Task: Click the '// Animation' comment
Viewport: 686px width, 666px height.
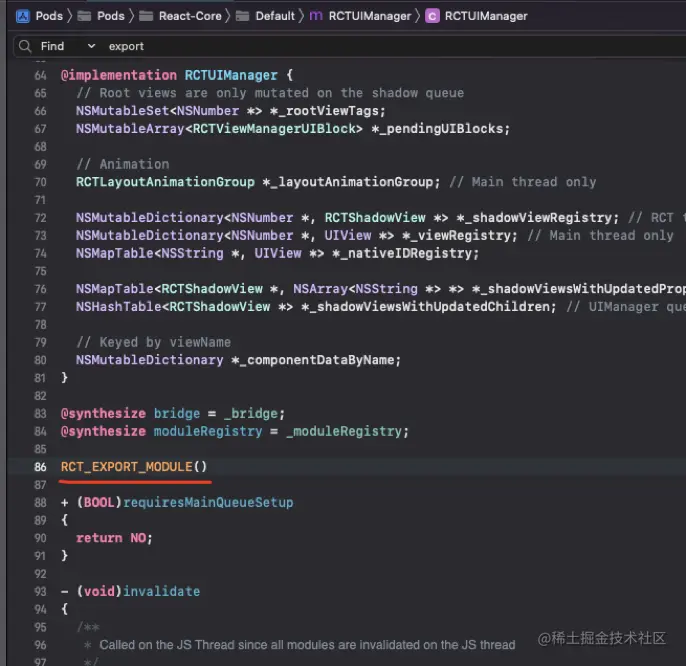Action: tap(122, 165)
